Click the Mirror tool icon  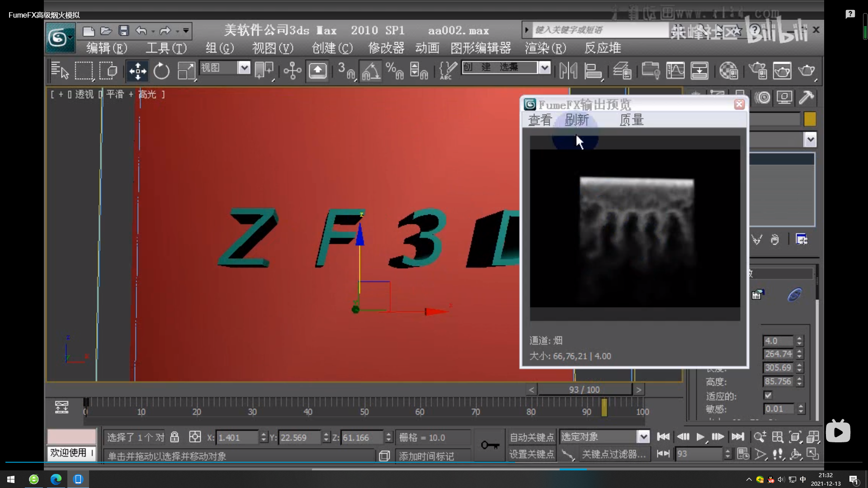click(x=568, y=71)
